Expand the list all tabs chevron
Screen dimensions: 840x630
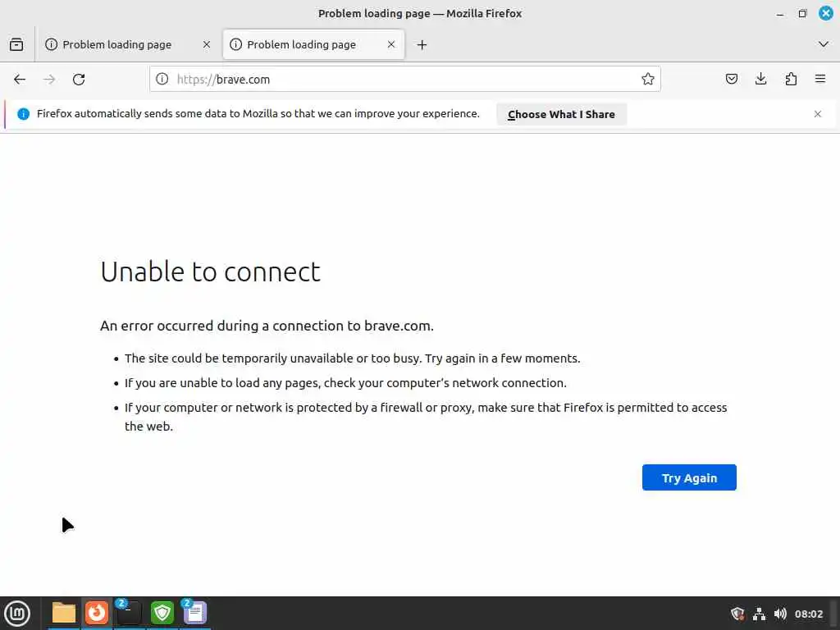[x=824, y=44]
